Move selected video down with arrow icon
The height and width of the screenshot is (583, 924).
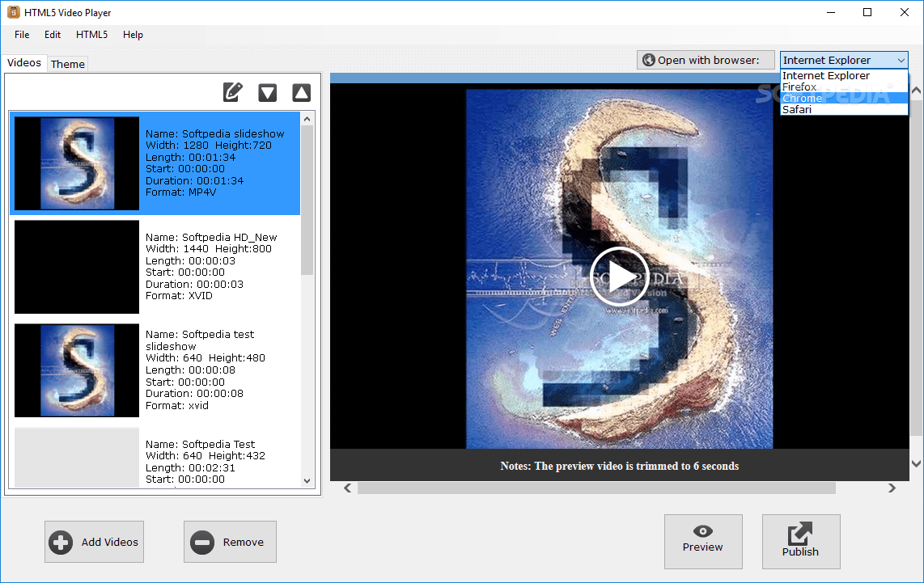tap(268, 92)
